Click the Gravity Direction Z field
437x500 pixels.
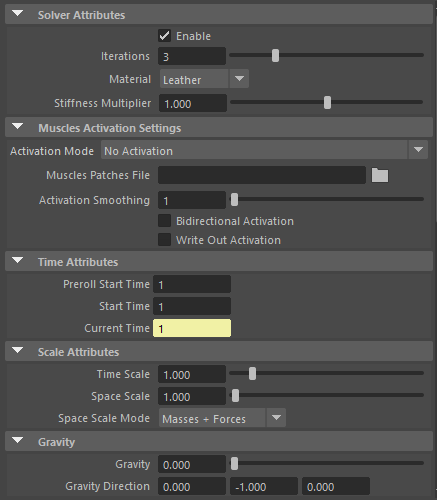336,486
